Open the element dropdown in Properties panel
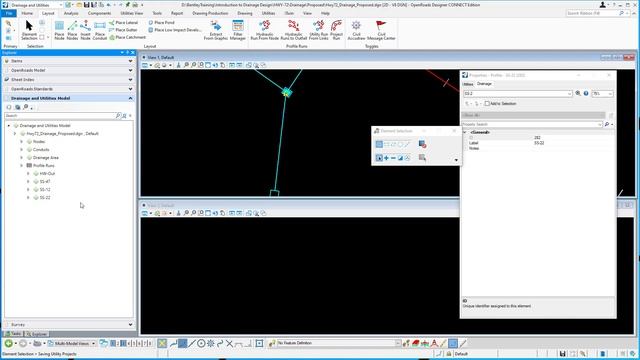 pyautogui.click(x=570, y=93)
